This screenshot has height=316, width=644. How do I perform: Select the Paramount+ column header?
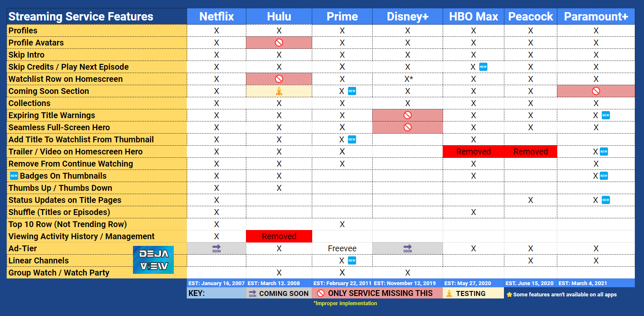(x=596, y=16)
